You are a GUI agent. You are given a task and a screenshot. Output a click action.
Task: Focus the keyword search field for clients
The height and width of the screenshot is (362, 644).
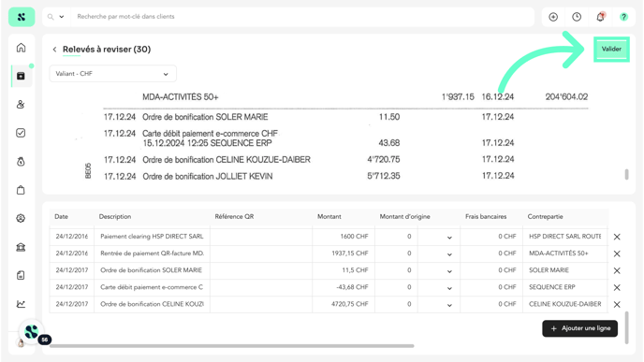(302, 17)
